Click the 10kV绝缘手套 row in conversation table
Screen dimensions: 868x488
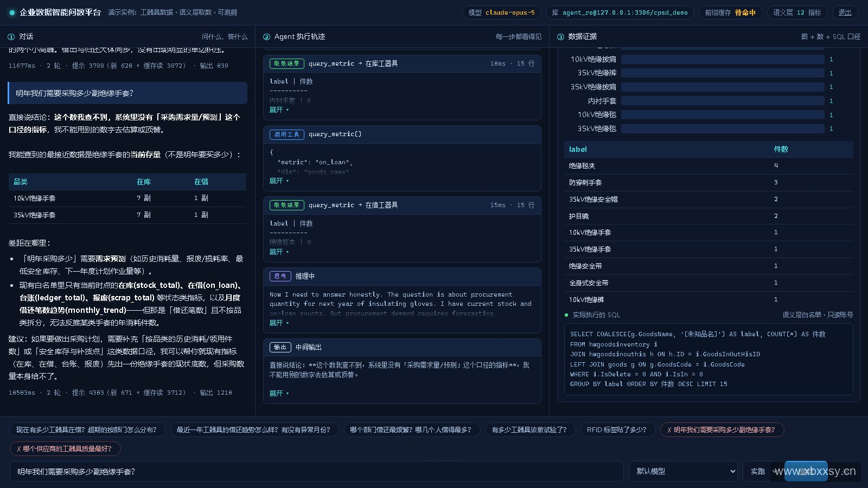pyautogui.click(x=127, y=198)
